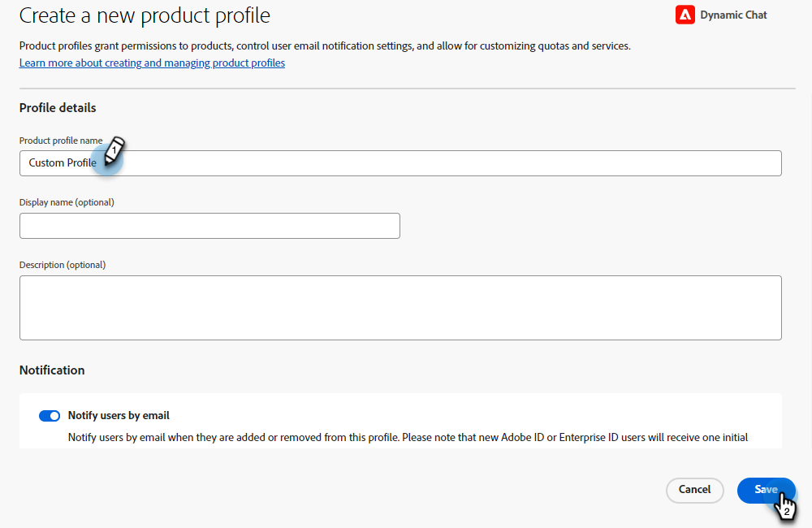
Task: Click the product profiles intro paragraph
Action: [x=325, y=46]
